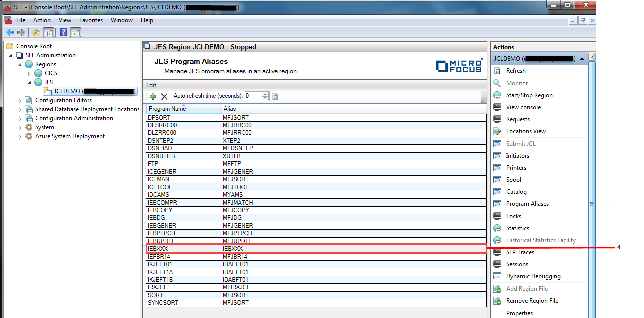Open the Favorites menu
Image resolution: width=644 pixels, height=318 pixels.
pyautogui.click(x=91, y=20)
